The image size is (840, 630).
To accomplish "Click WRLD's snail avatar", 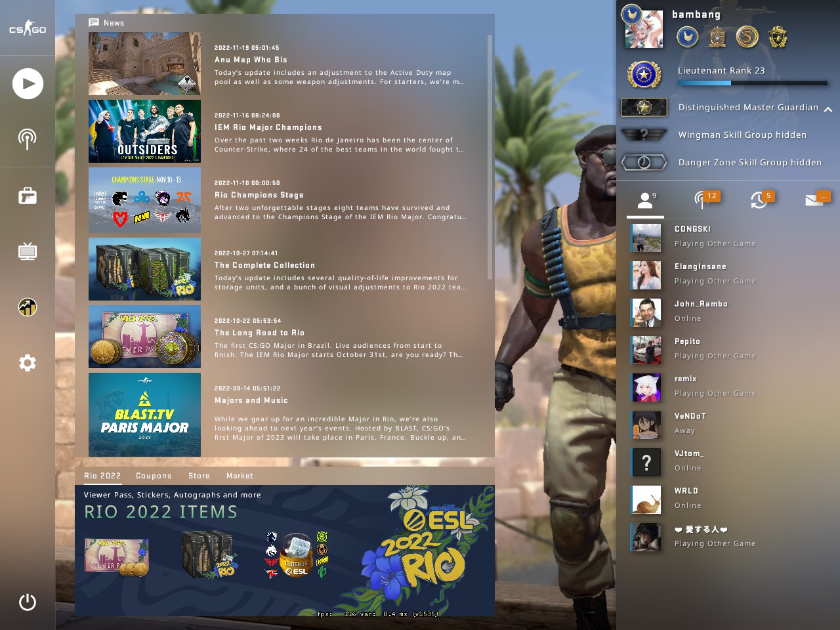I will click(x=646, y=500).
